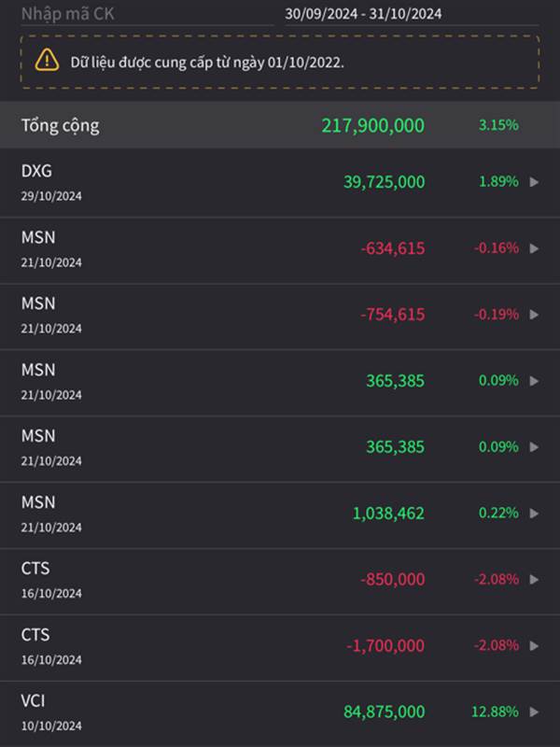Expand the DXG 29/10/2024 row arrow
Viewport: 560px width, 747px height.
(534, 182)
